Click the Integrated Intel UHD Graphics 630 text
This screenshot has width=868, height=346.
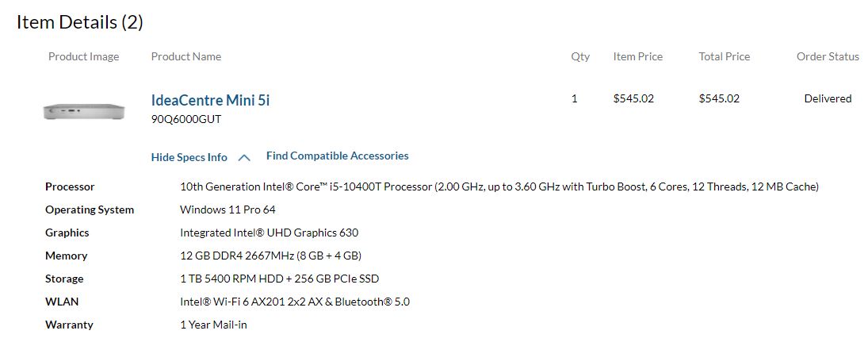269,233
